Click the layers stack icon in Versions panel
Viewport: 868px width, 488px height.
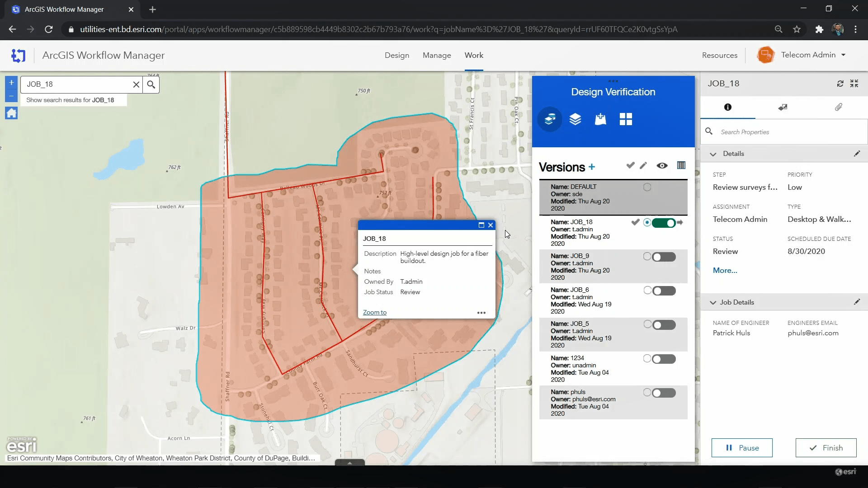pos(576,119)
